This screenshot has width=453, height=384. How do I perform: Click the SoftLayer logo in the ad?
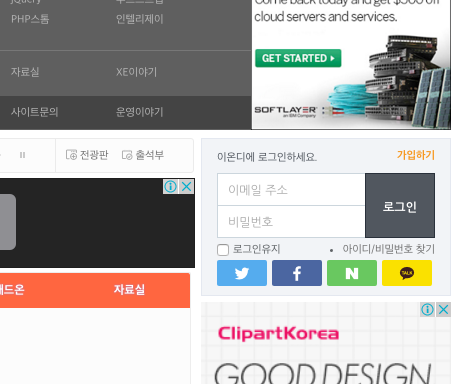pos(286,111)
